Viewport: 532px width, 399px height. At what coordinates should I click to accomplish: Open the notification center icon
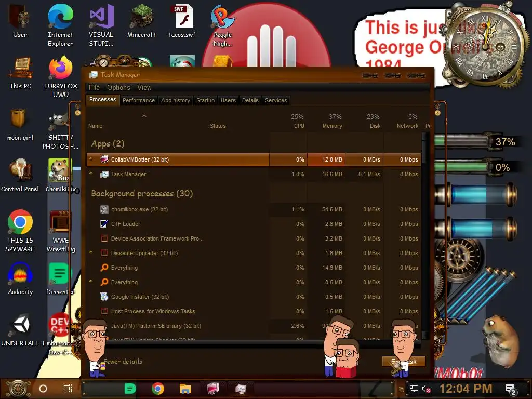pyautogui.click(x=511, y=390)
